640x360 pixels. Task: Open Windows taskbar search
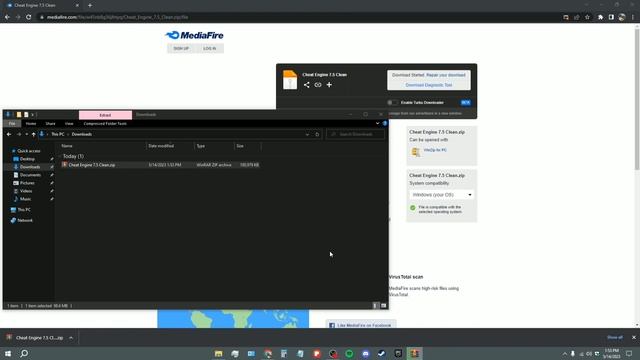point(24,353)
